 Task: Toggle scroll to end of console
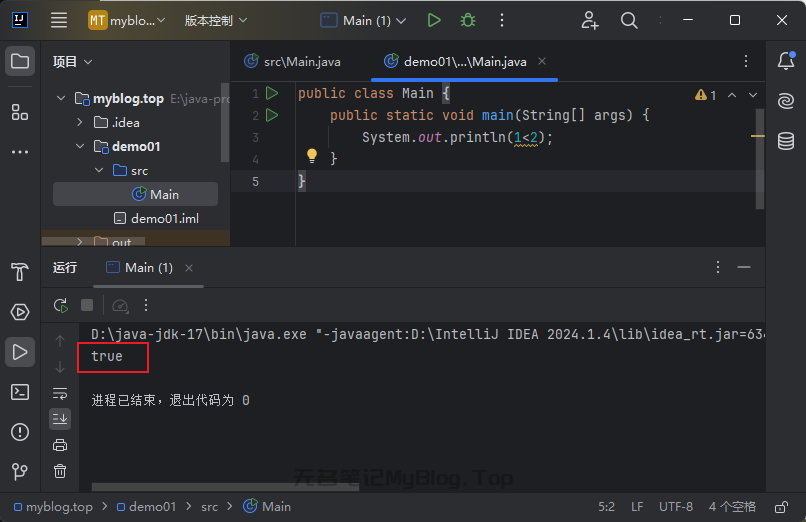60,419
